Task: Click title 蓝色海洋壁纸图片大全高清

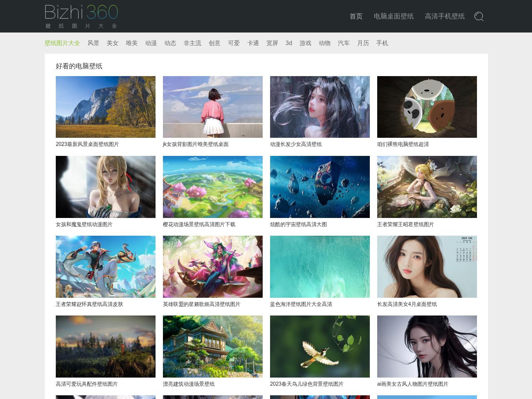Action: tap(301, 304)
